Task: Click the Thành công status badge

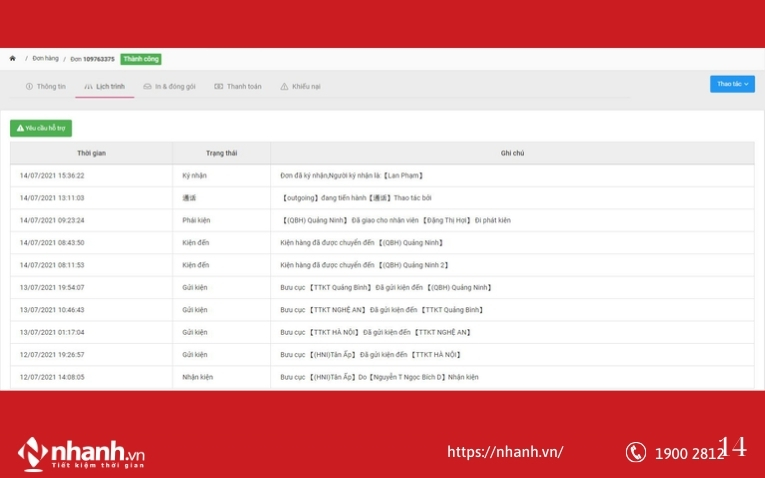Action: (141, 59)
